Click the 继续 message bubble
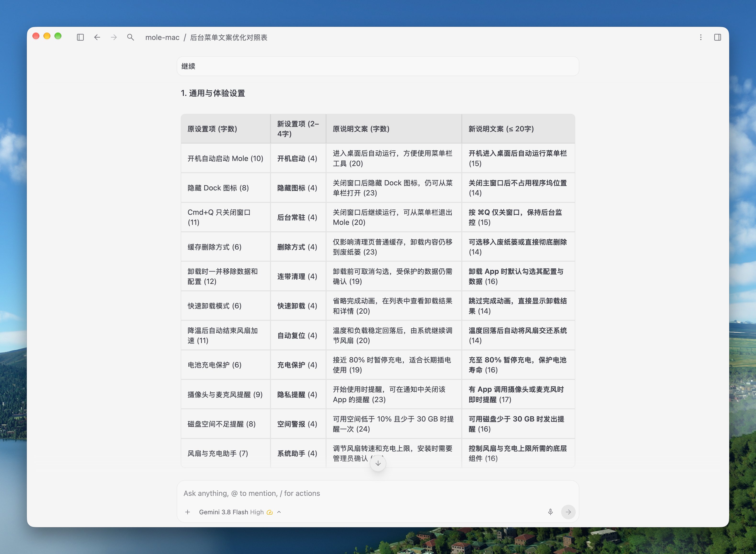 pos(378,66)
